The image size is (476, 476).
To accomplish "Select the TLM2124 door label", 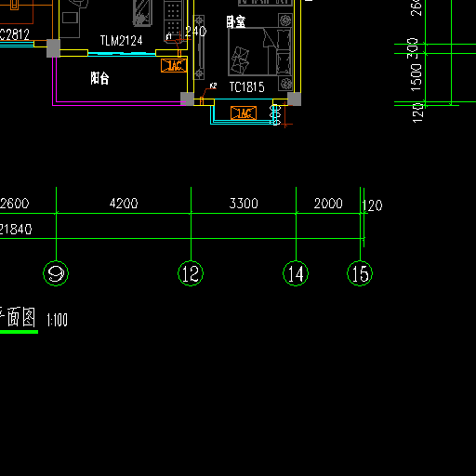I will (121, 41).
